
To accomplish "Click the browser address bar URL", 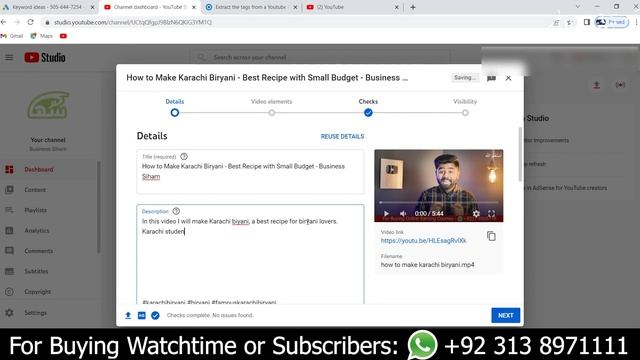I will pyautogui.click(x=133, y=22).
